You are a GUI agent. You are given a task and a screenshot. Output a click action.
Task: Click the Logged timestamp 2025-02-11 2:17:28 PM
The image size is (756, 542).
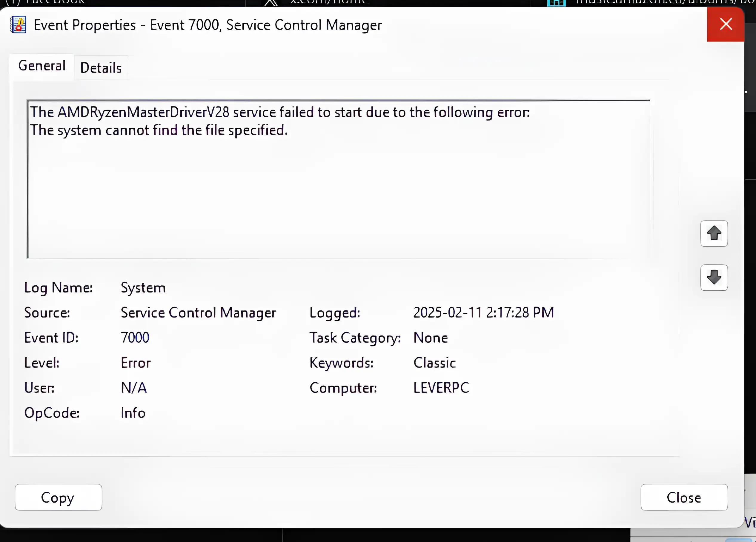[x=484, y=312]
